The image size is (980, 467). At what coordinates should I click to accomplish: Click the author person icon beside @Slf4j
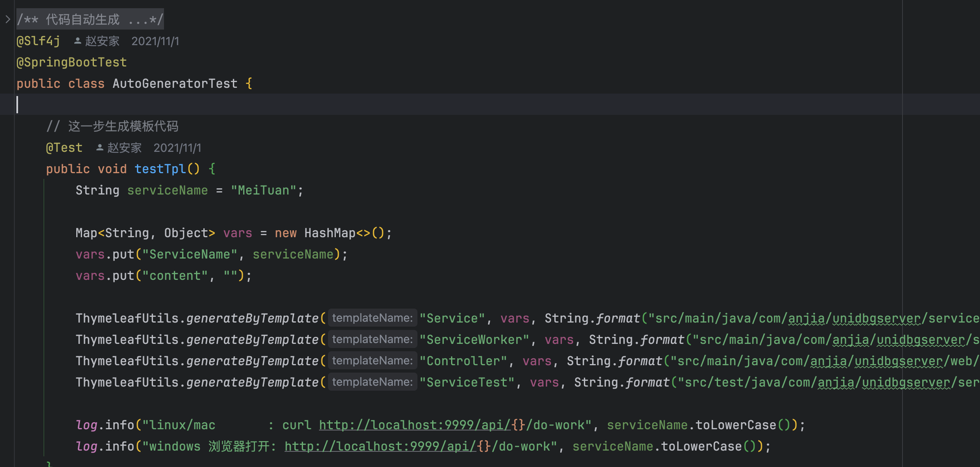coord(77,41)
